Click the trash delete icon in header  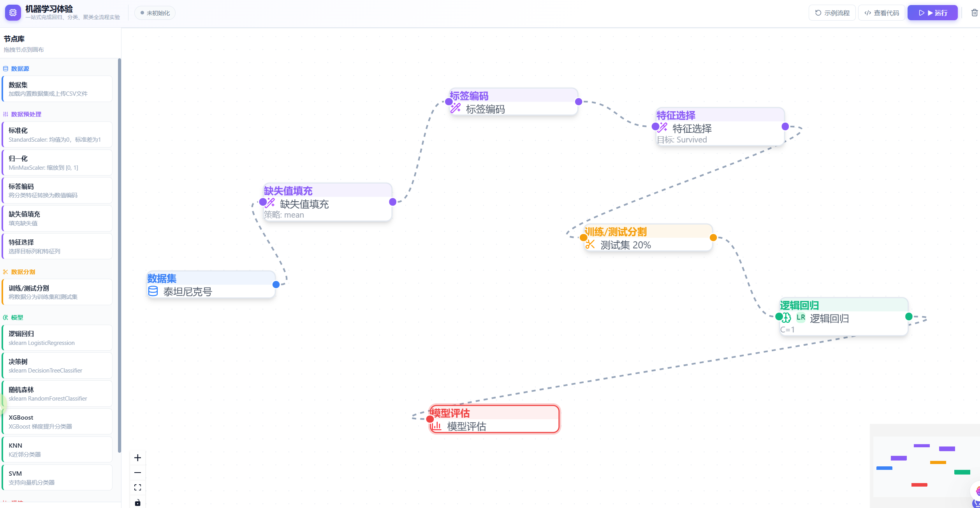coord(974,13)
